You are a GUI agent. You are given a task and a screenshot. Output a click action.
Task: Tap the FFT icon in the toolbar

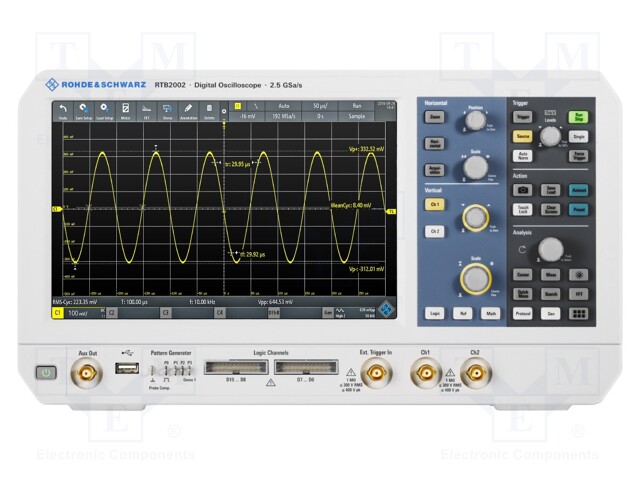pos(147,109)
